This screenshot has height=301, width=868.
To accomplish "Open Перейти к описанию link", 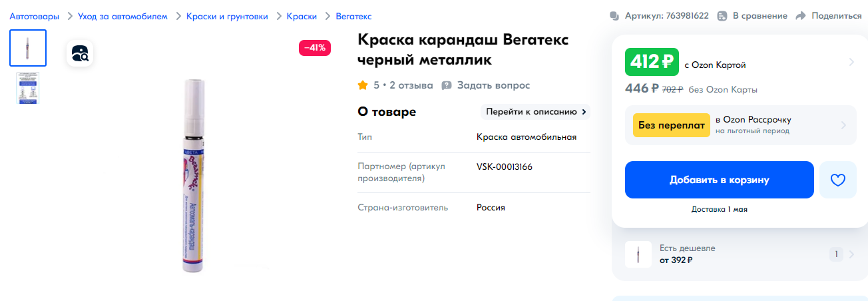I will pos(535,112).
